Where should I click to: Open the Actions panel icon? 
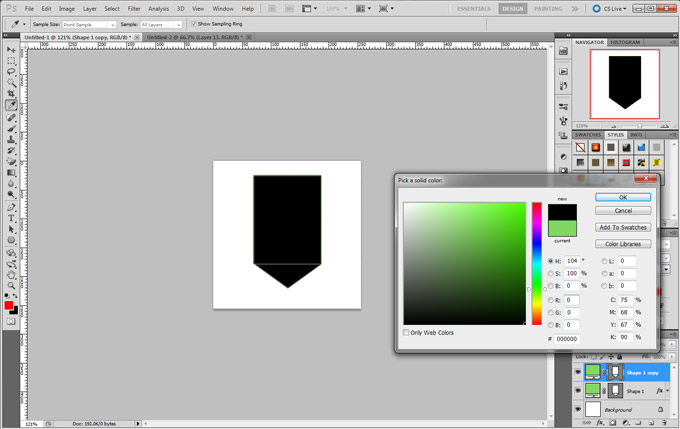point(563,72)
